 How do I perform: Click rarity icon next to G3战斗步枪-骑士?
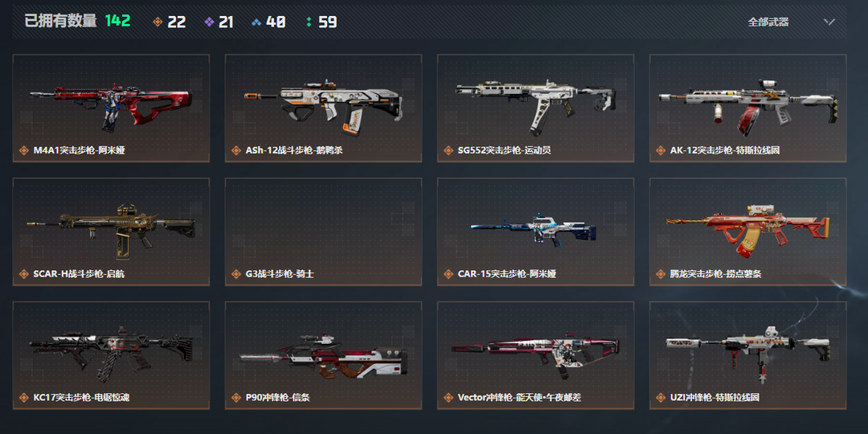(236, 274)
